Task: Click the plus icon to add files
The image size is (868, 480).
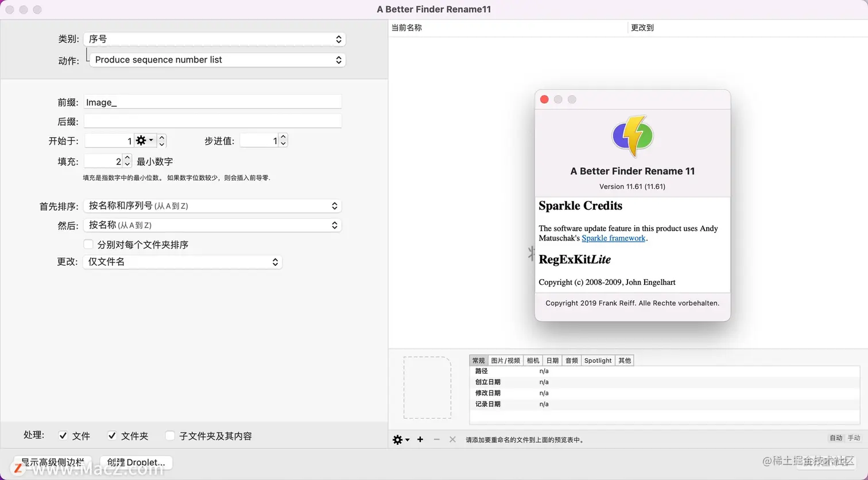Action: [420, 439]
